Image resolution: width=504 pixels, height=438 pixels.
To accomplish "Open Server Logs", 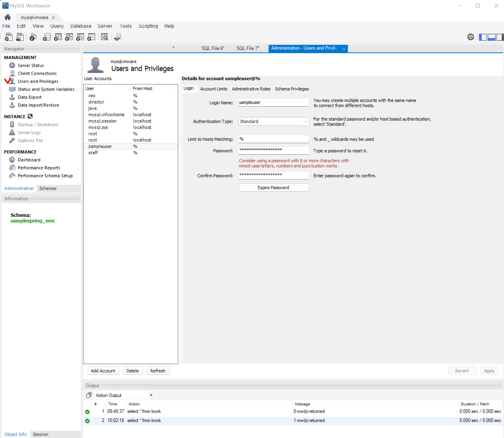I will tap(29, 132).
